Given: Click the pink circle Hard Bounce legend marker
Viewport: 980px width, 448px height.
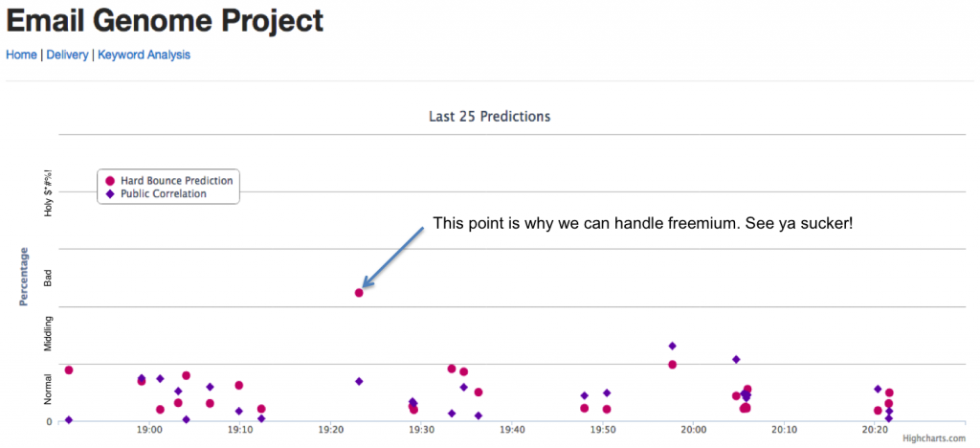Looking at the screenshot, I should pos(109,180).
